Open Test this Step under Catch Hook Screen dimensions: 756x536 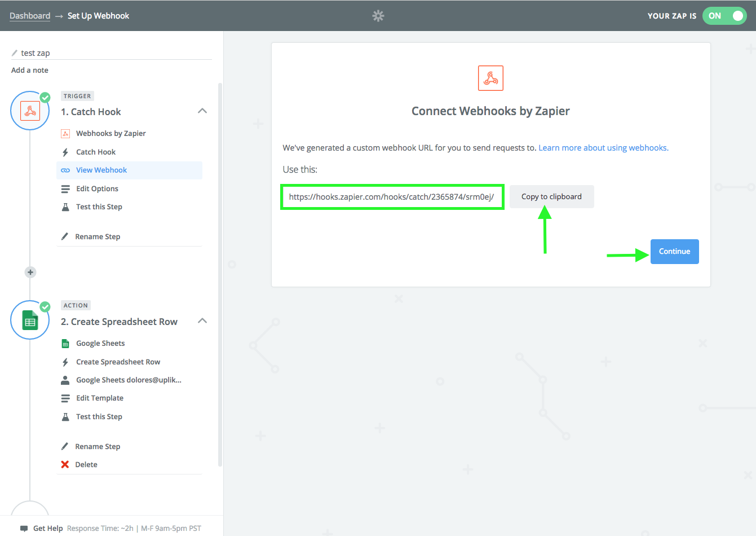pyautogui.click(x=99, y=207)
